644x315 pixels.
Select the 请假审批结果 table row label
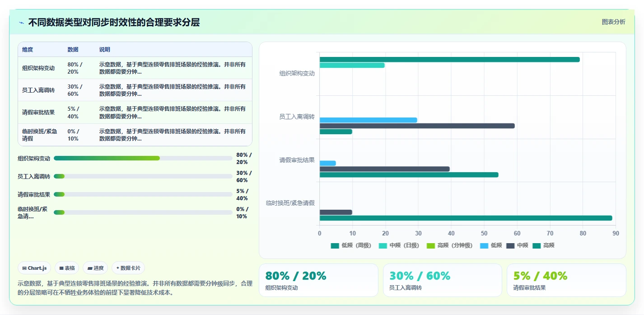click(38, 113)
